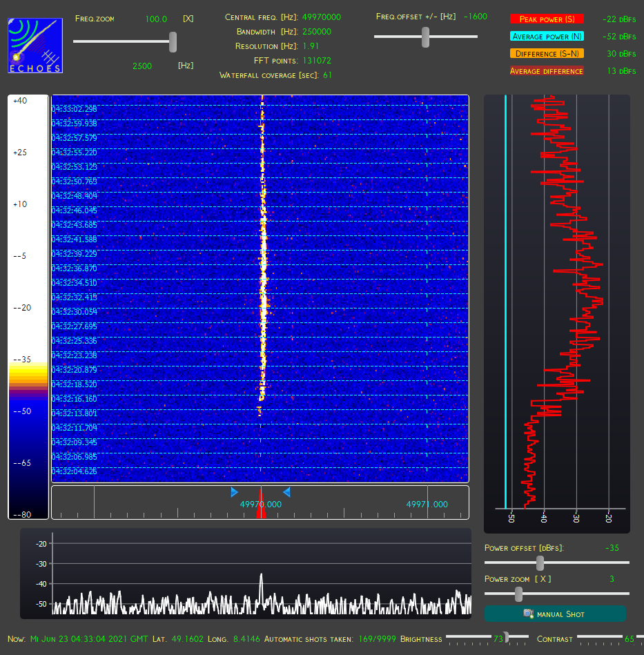The height and width of the screenshot is (655, 644).
Task: Click the automatic shots count 169/9999
Action: tap(377, 639)
